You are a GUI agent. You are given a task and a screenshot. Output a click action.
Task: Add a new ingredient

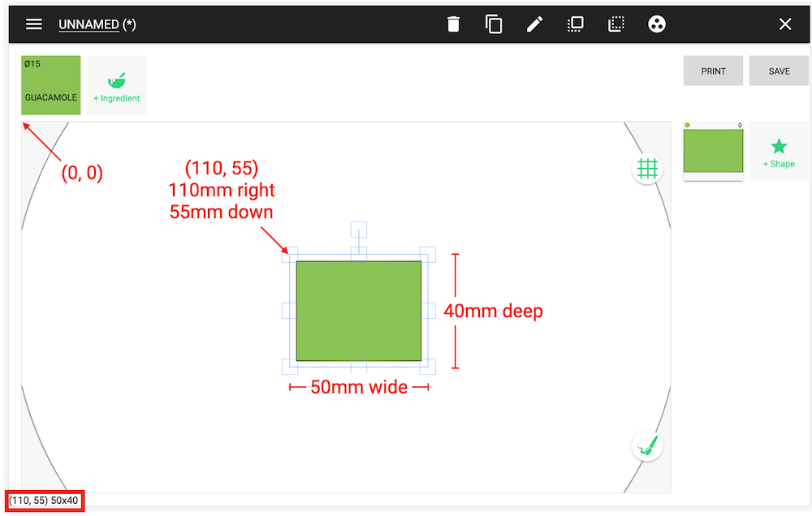click(x=116, y=85)
